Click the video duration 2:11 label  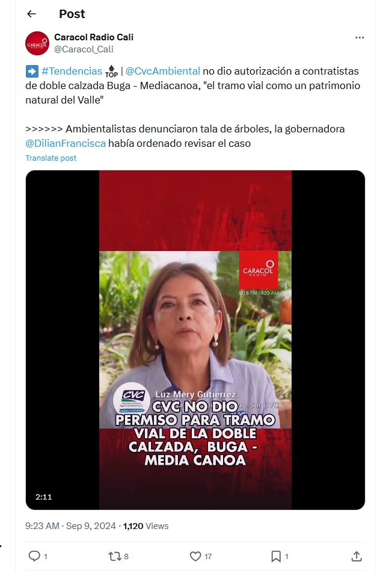tap(43, 497)
